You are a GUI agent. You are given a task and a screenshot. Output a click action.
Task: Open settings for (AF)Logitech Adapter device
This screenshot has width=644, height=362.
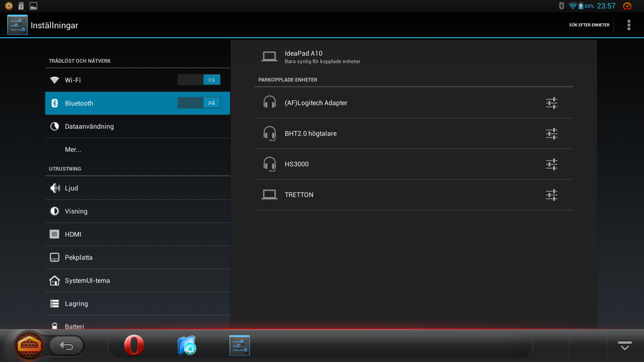click(552, 103)
